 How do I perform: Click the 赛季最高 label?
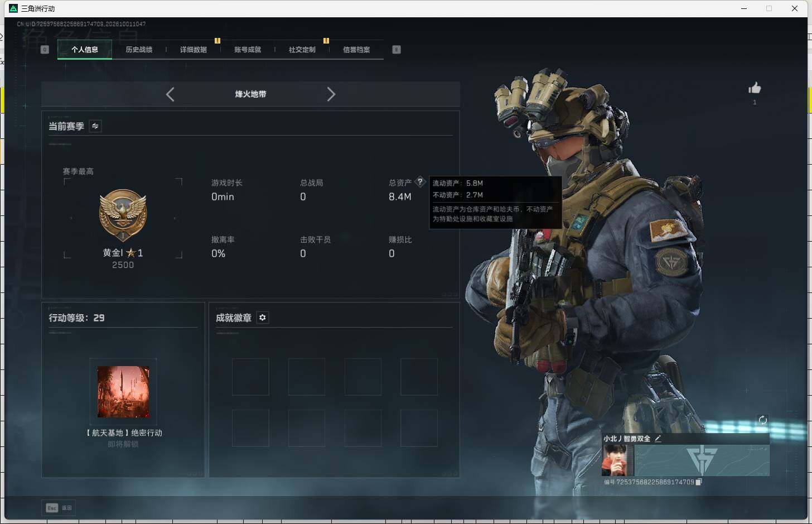pos(78,171)
